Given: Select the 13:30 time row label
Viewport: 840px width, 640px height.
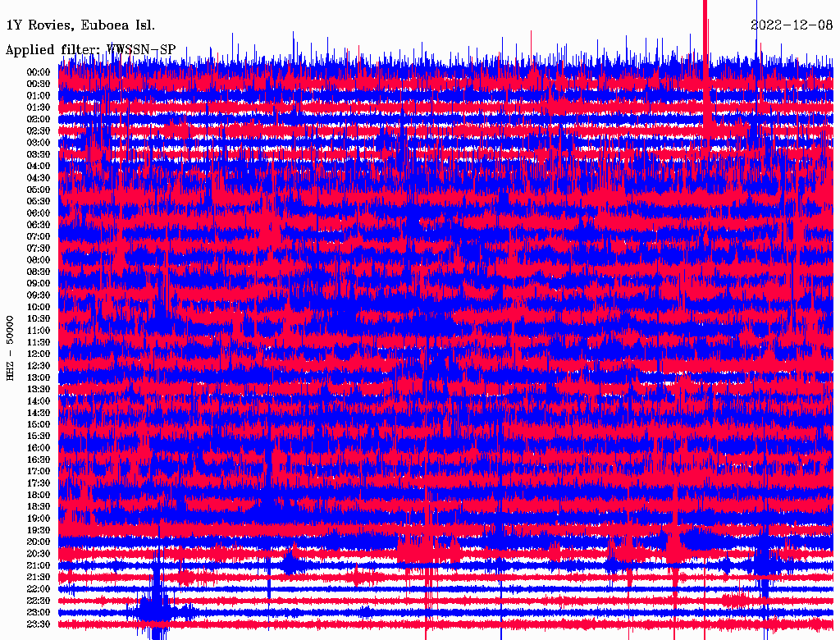Looking at the screenshot, I should [x=39, y=390].
